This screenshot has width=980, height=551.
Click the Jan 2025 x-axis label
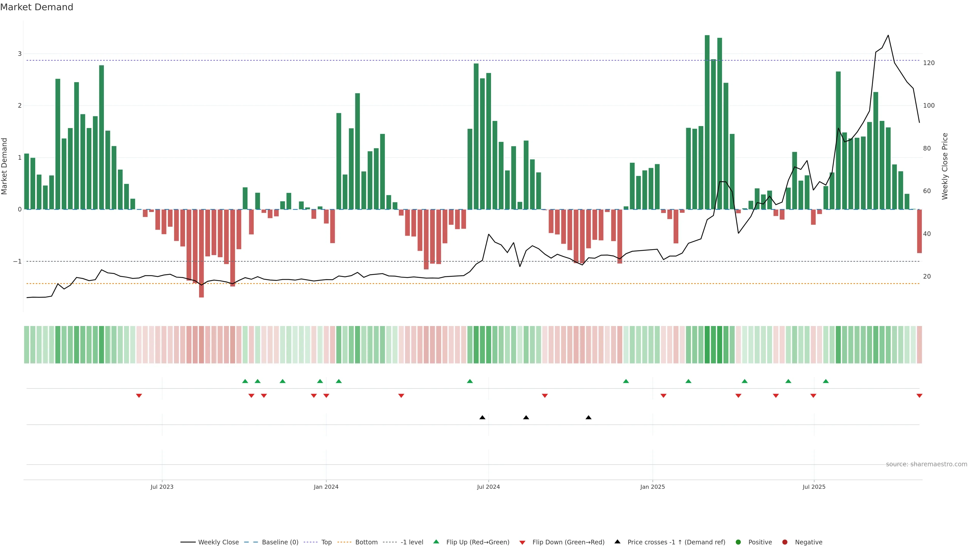[x=653, y=487]
